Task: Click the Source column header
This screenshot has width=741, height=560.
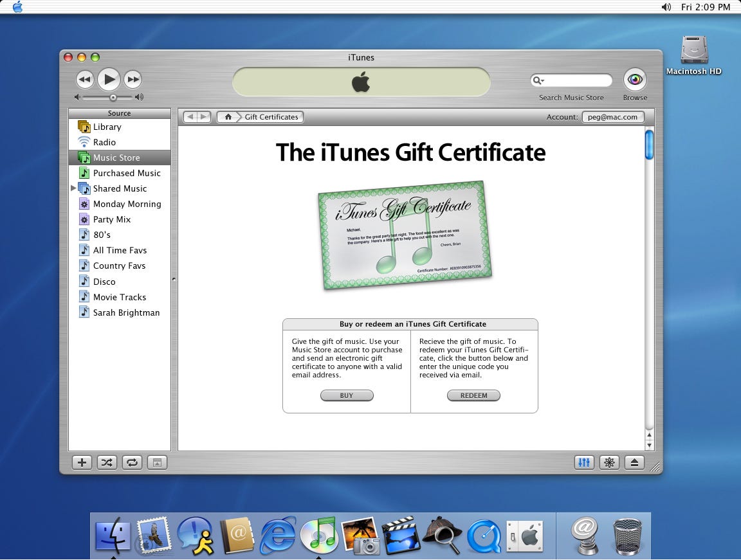Action: coord(120,113)
